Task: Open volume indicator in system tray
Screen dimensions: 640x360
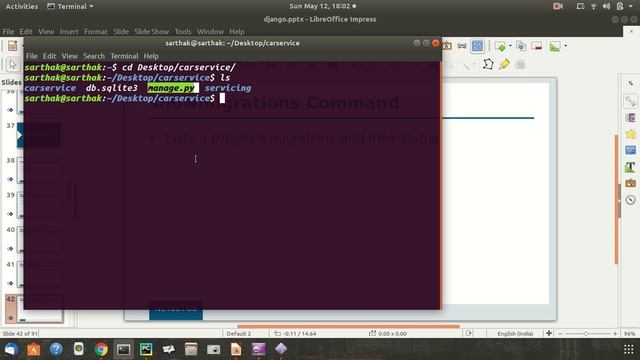Action: (607, 6)
